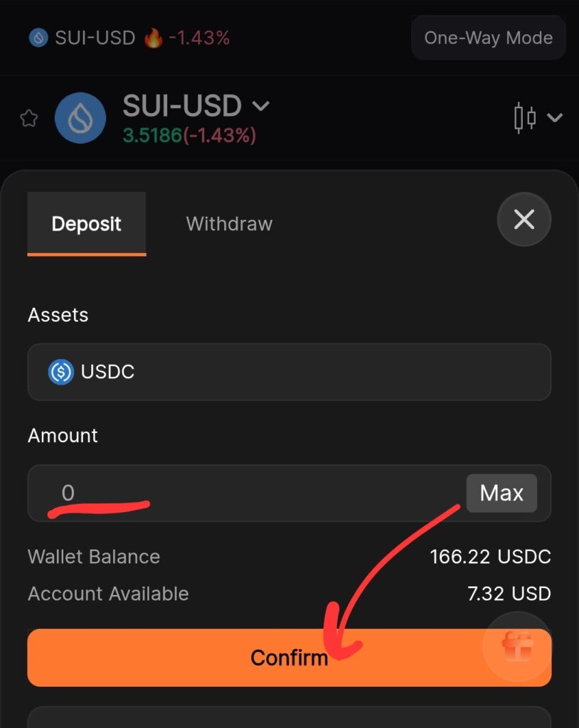
Task: Click the fire icon in the top ticker
Action: click(x=153, y=38)
